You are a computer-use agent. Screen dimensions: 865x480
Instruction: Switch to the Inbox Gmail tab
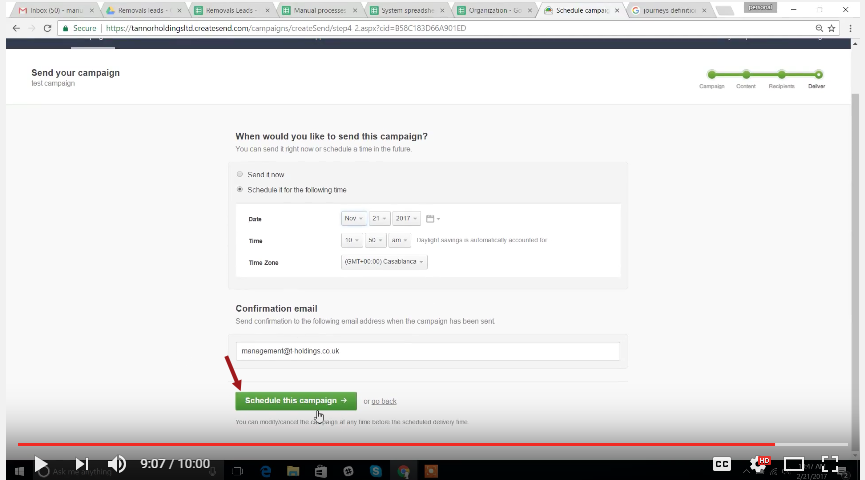tap(51, 10)
